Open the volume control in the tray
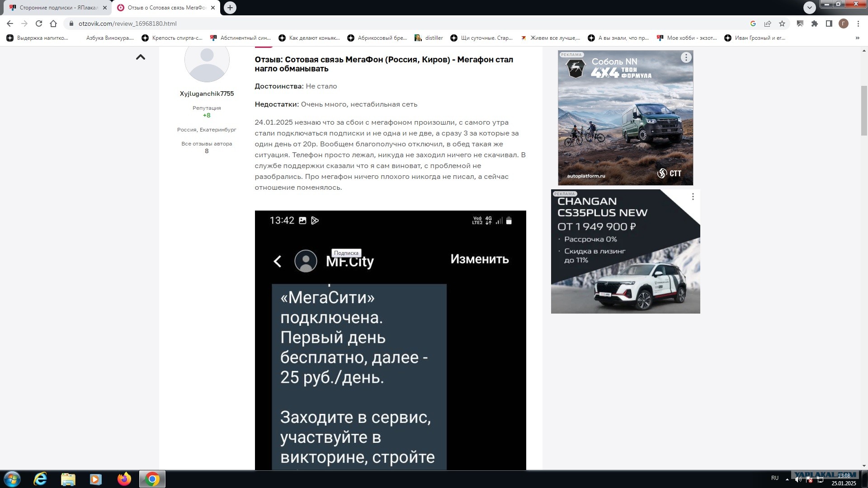The height and width of the screenshot is (488, 868). click(x=798, y=479)
